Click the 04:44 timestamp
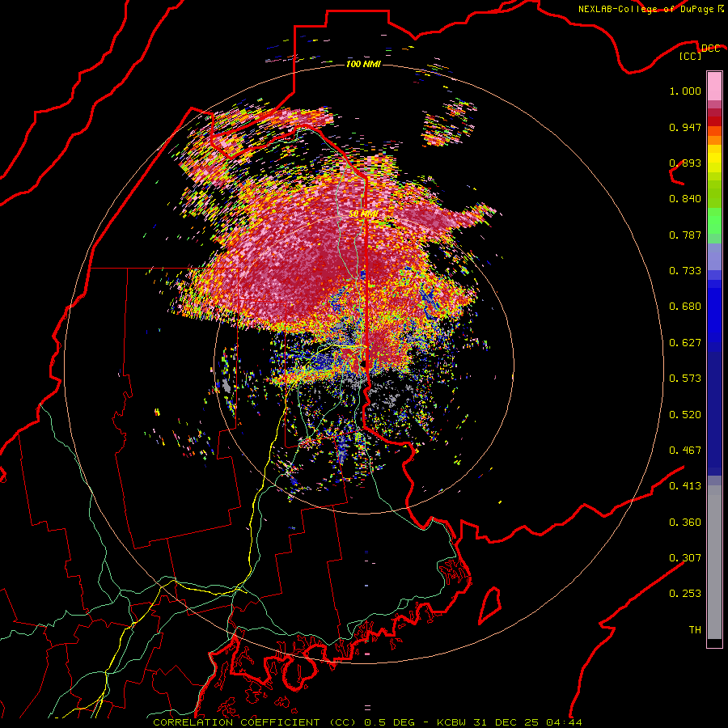This screenshot has height=728, width=728. click(x=564, y=722)
